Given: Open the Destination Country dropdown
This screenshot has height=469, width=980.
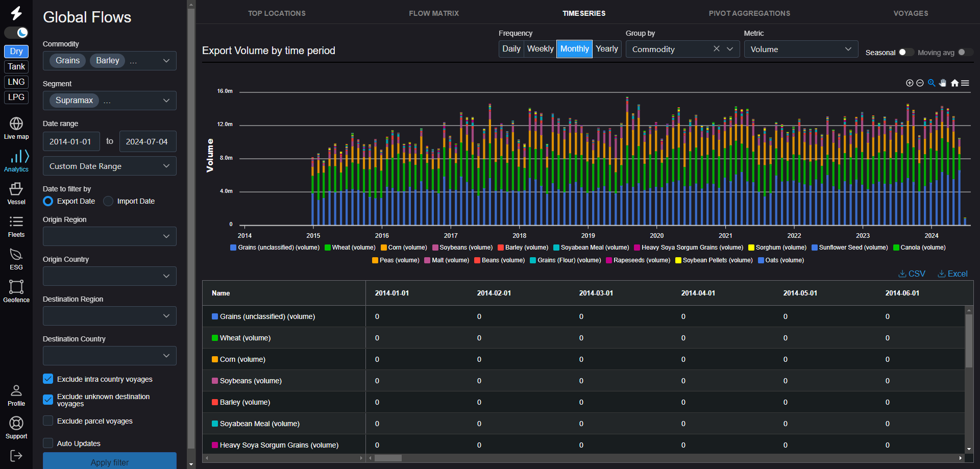Looking at the screenshot, I should click(110, 356).
